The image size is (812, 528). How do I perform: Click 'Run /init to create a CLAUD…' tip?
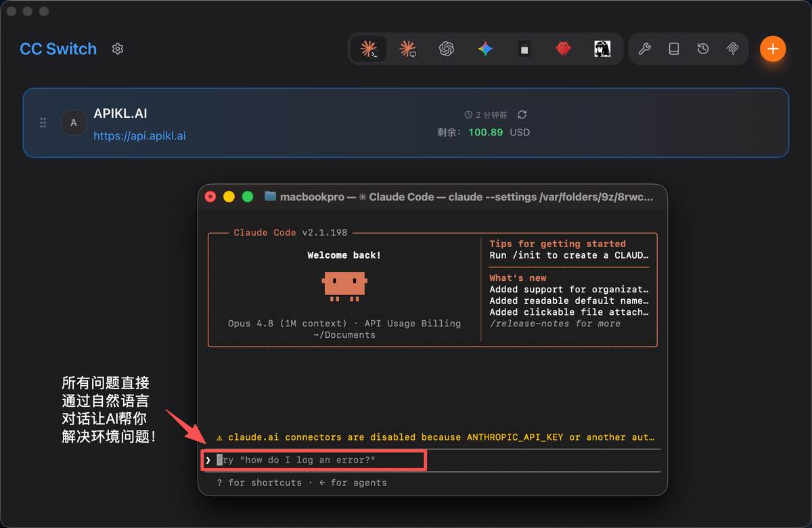tap(569, 255)
